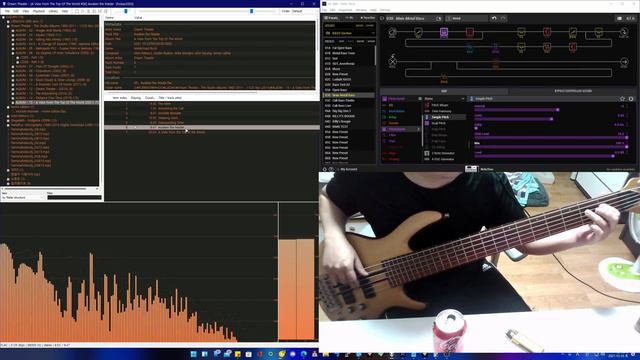The image size is (640, 360).
Task: Click the Title / track artist column header
Action: pos(170,98)
